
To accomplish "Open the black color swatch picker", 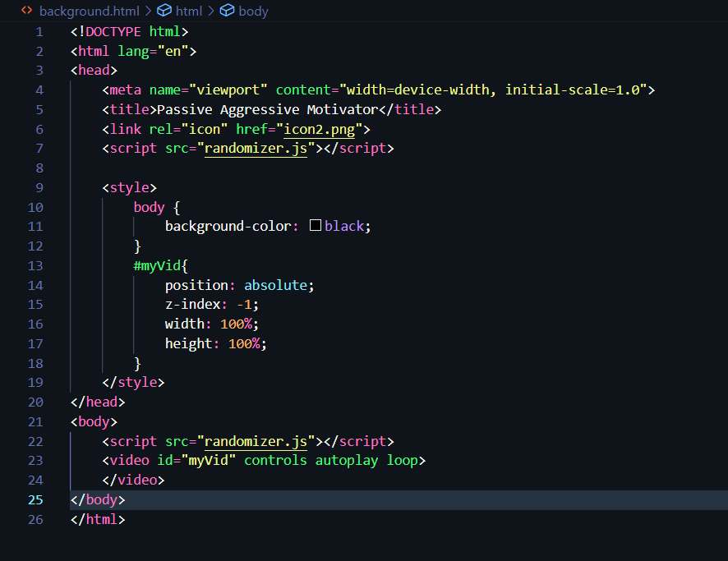I will coord(316,226).
